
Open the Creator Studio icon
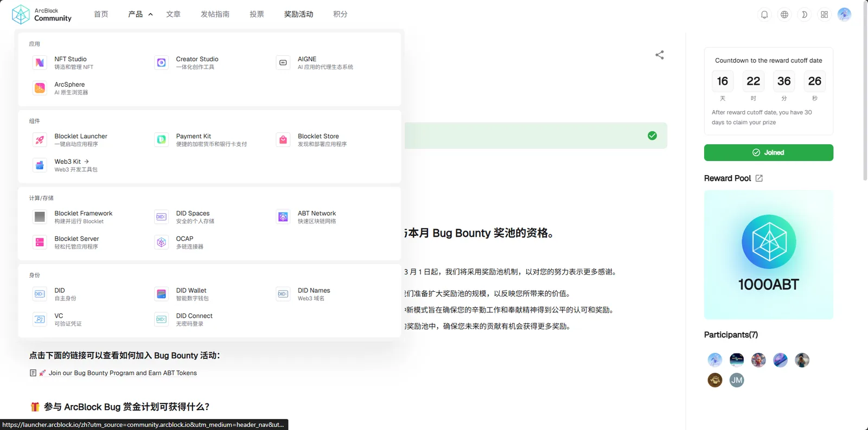coord(161,63)
